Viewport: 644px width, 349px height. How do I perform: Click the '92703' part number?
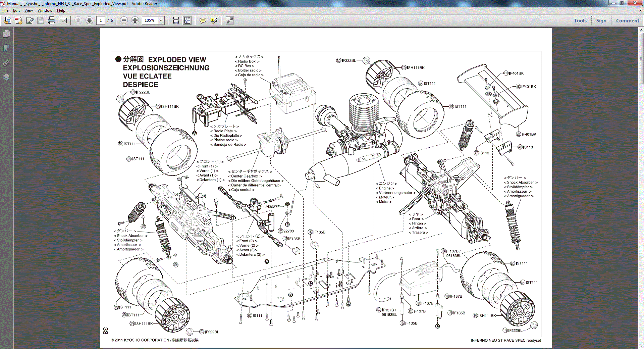point(288,231)
